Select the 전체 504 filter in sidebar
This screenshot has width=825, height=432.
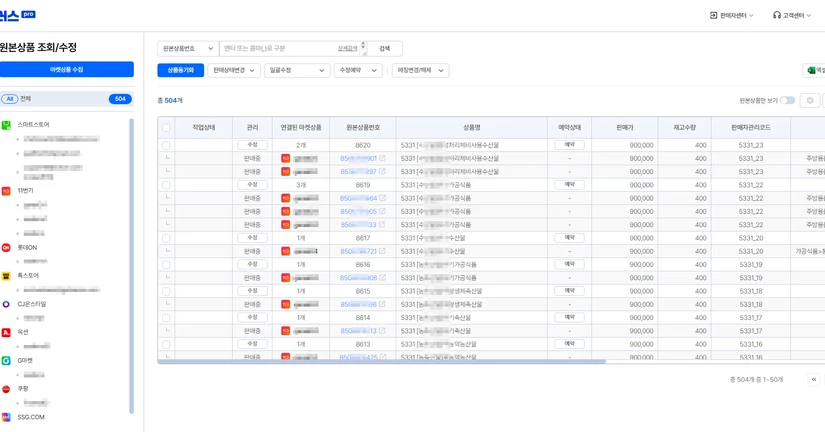[x=67, y=99]
